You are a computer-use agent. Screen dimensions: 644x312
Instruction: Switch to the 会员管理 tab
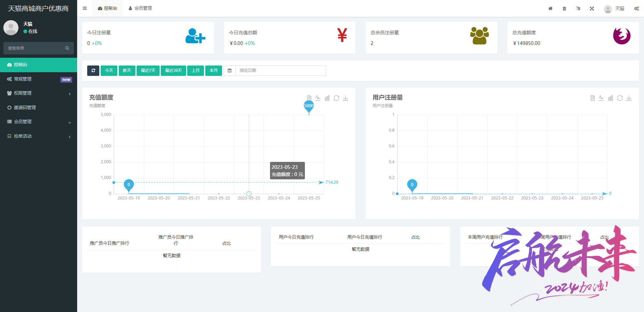point(140,8)
